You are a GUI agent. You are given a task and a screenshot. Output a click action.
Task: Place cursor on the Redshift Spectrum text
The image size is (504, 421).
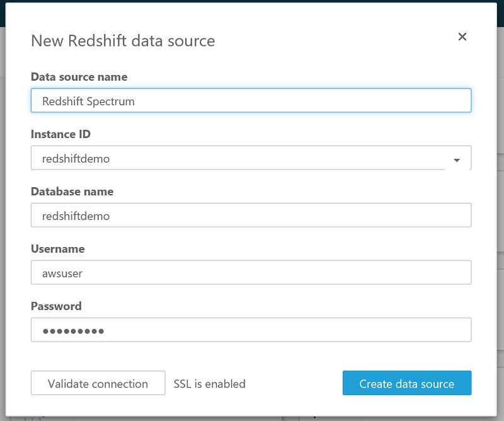[88, 101]
